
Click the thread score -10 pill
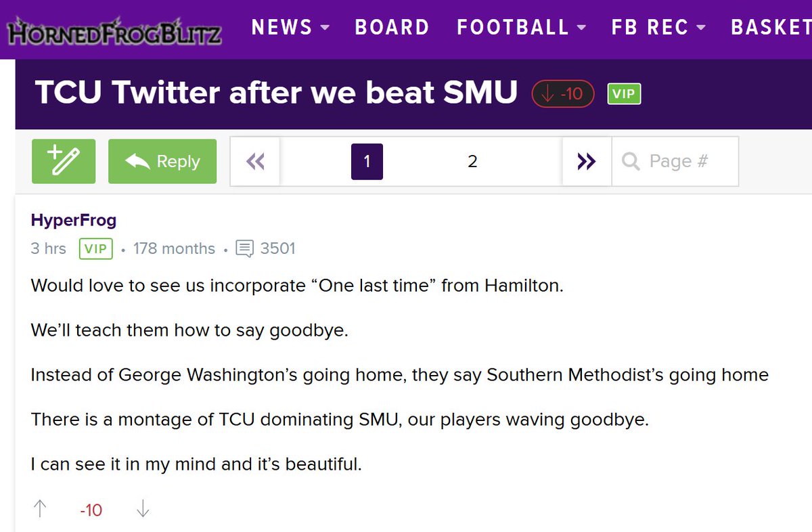pos(563,94)
